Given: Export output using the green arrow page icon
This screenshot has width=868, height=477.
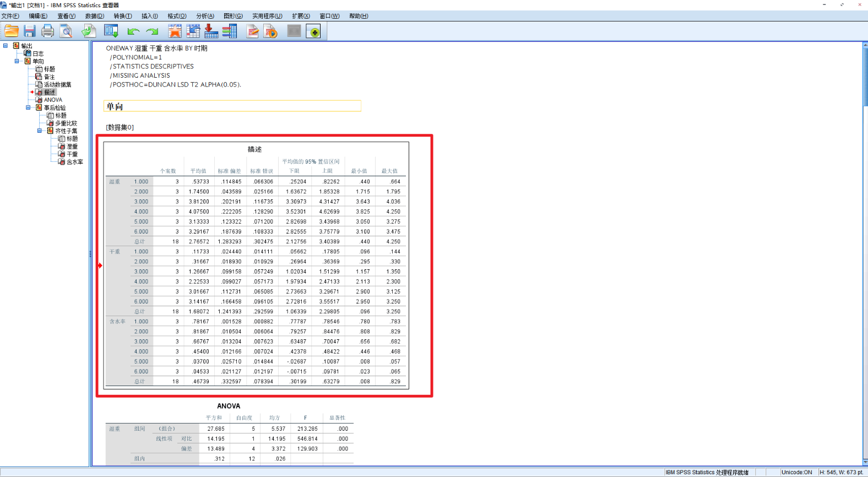Looking at the screenshot, I should coord(89,31).
